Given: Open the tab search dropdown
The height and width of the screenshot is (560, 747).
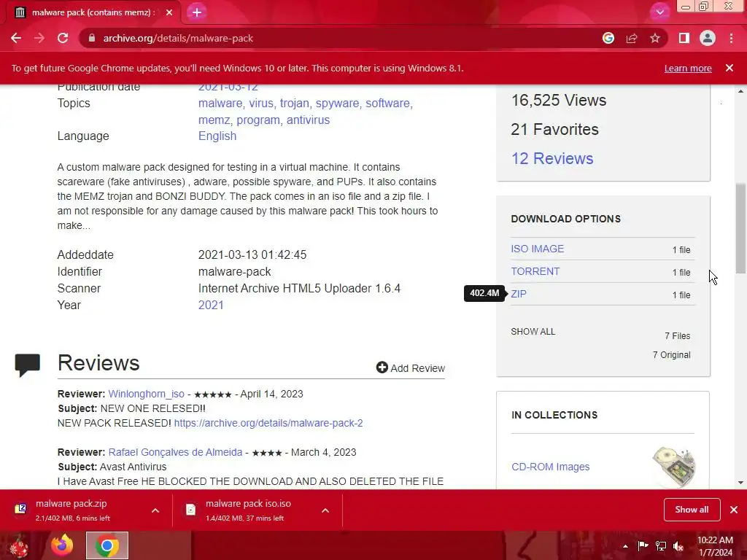Looking at the screenshot, I should pos(659,12).
